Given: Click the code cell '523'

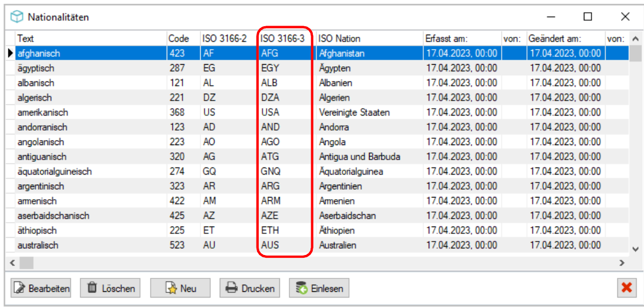Looking at the screenshot, I should pyautogui.click(x=183, y=246).
